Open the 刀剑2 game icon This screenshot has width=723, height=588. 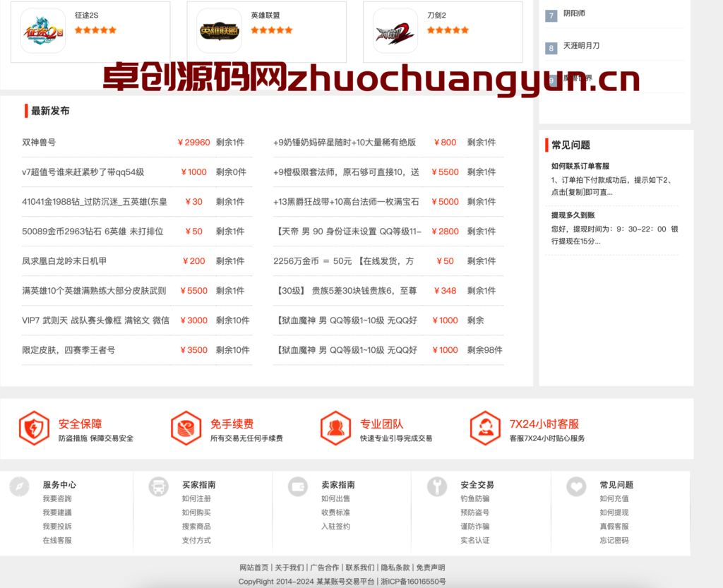click(395, 31)
